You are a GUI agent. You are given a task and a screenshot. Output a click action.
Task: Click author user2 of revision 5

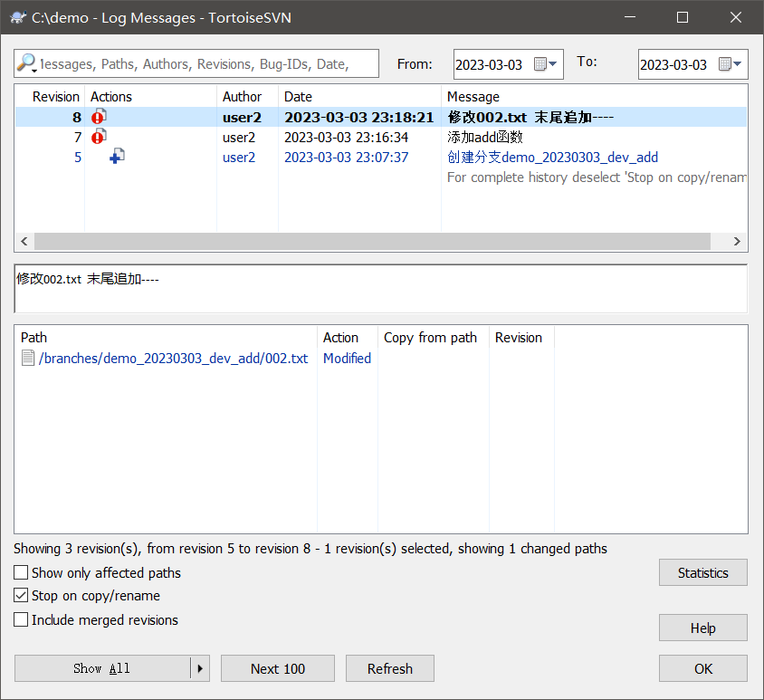(239, 157)
